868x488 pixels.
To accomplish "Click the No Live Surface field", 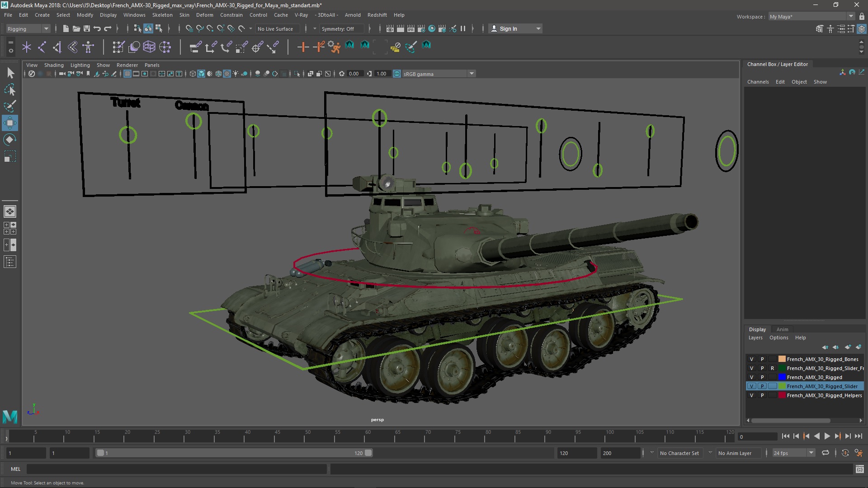I will (x=275, y=28).
